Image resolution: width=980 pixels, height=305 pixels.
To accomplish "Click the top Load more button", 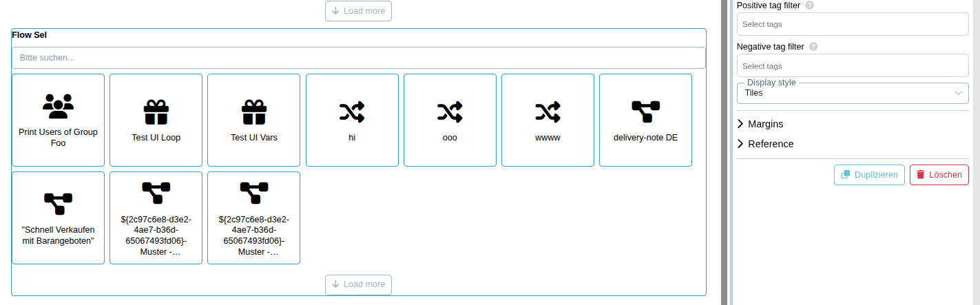I will (358, 11).
